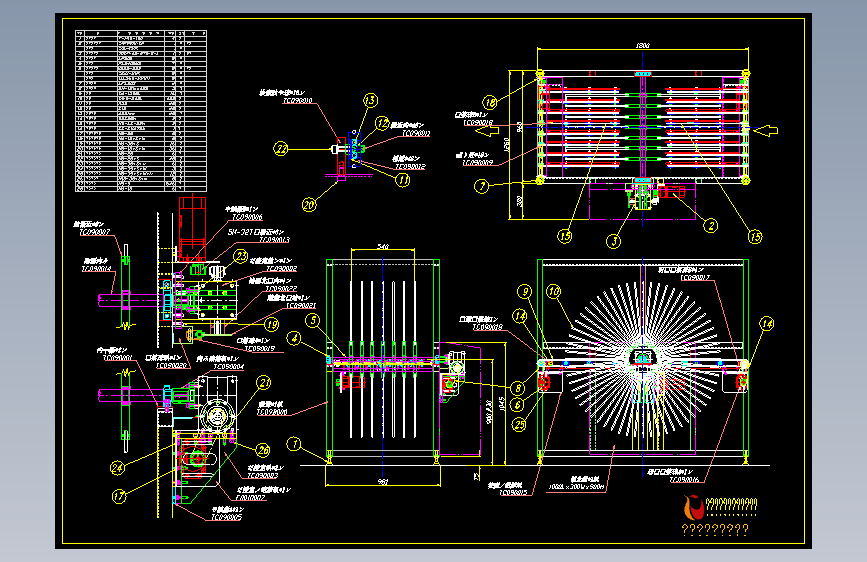The width and height of the screenshot is (867, 562).
Task: Click part label TC090021
Action: 301,306
